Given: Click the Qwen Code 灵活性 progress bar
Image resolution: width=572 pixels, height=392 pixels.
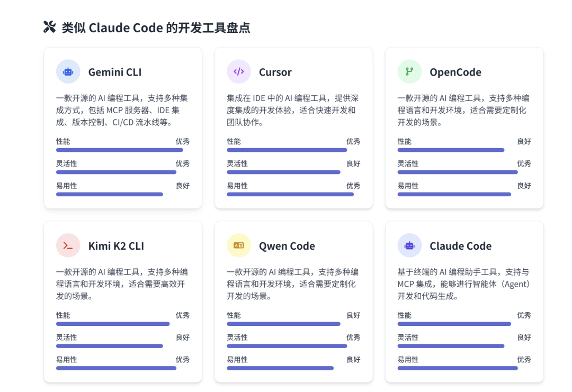Looking at the screenshot, I should pyautogui.click(x=287, y=346).
